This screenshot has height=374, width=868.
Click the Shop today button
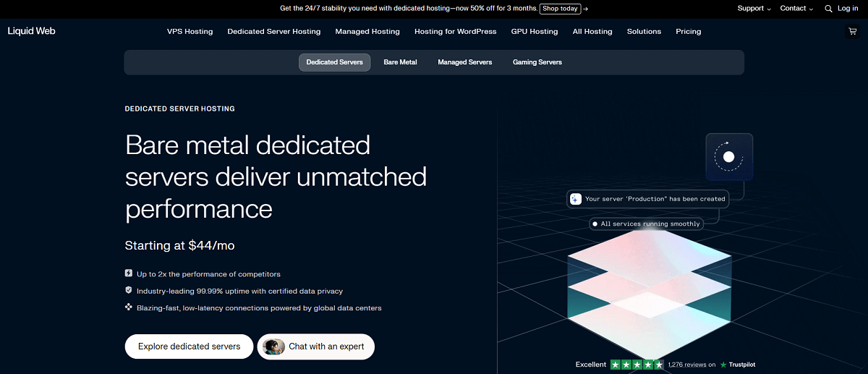coord(560,9)
